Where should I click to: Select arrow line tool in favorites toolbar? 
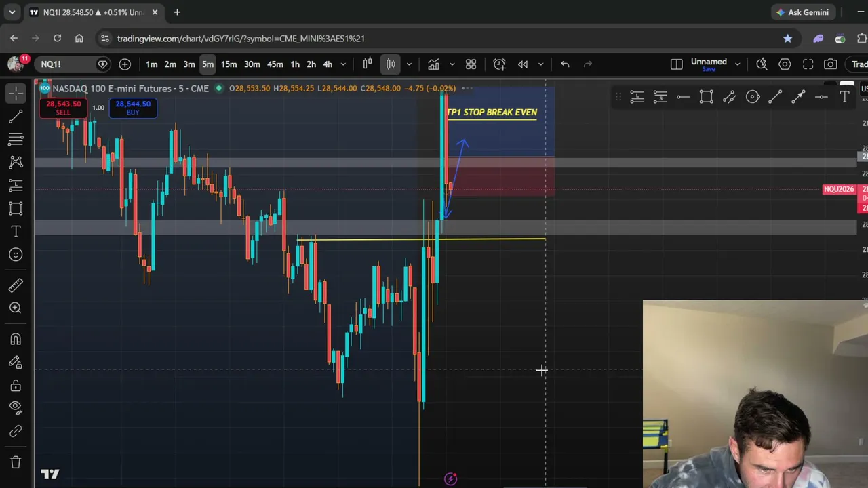(x=798, y=98)
